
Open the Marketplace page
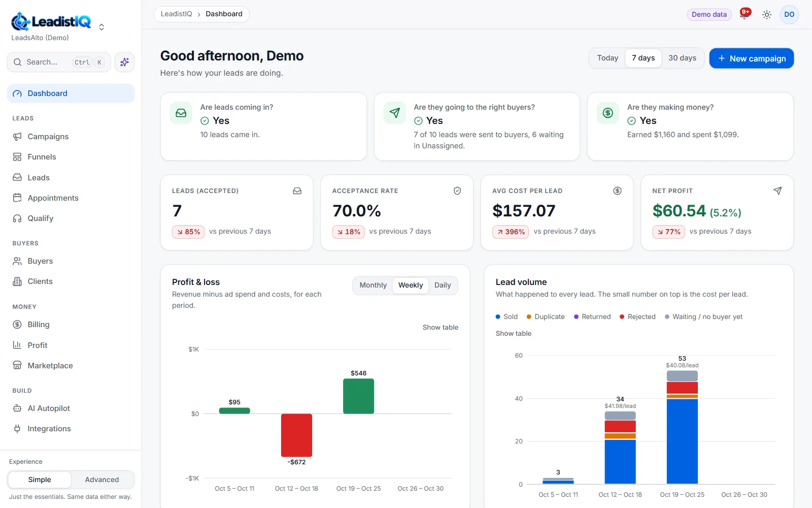coord(71,366)
